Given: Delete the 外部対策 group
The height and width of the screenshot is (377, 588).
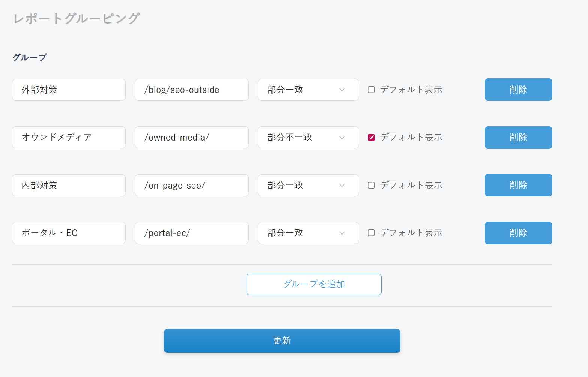Looking at the screenshot, I should (x=518, y=90).
